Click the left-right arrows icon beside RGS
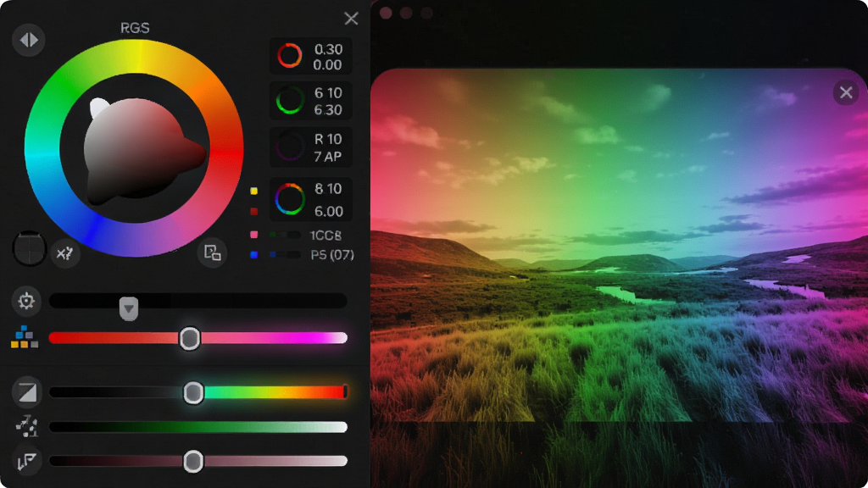Image resolution: width=868 pixels, height=488 pixels. click(x=28, y=40)
